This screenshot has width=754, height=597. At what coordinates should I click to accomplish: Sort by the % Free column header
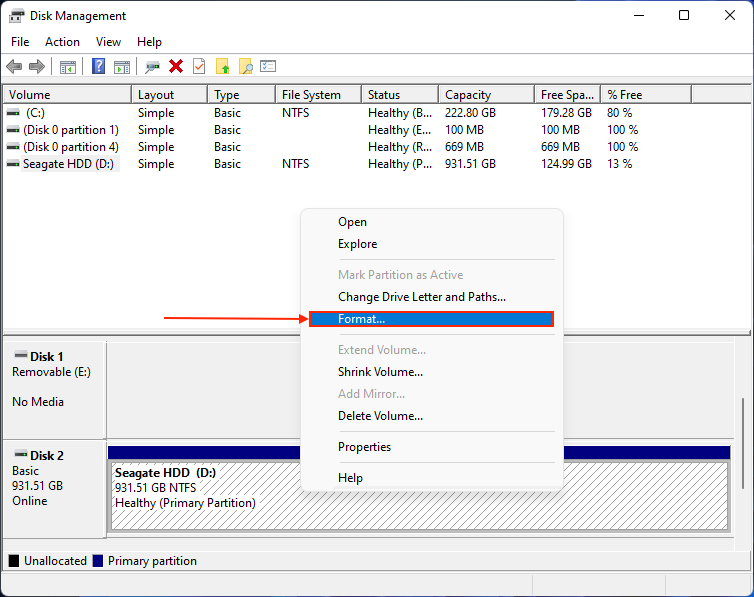coord(646,95)
